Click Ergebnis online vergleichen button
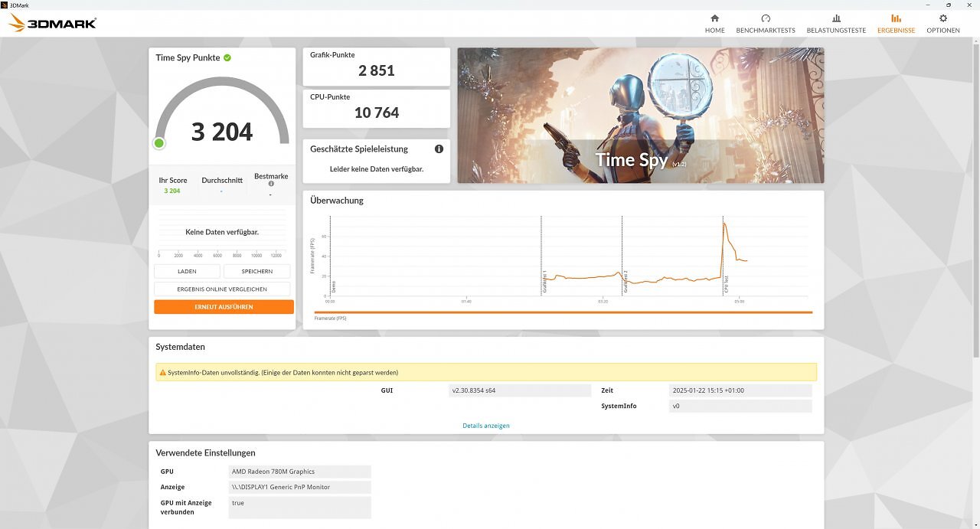Viewport: 980px width, 529px height. click(x=222, y=289)
